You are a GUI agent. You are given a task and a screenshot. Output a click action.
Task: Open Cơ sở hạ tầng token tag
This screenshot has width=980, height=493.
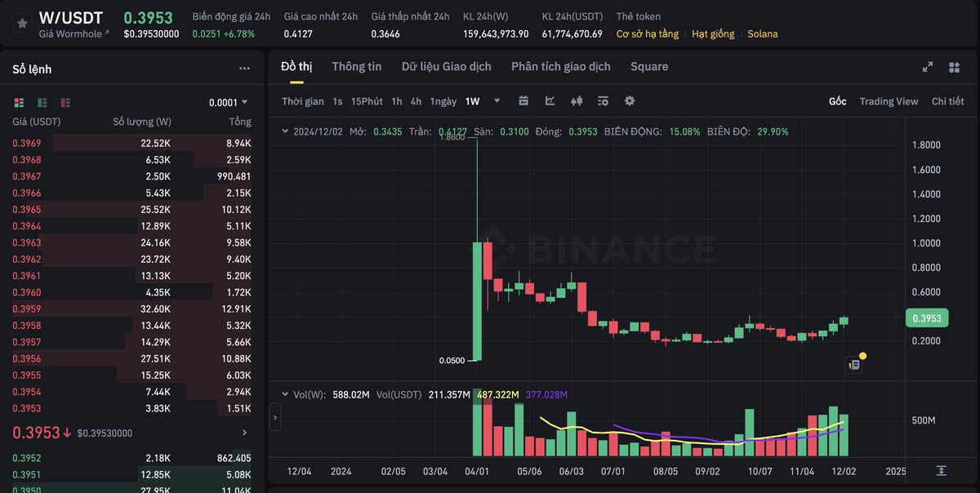pyautogui.click(x=647, y=34)
